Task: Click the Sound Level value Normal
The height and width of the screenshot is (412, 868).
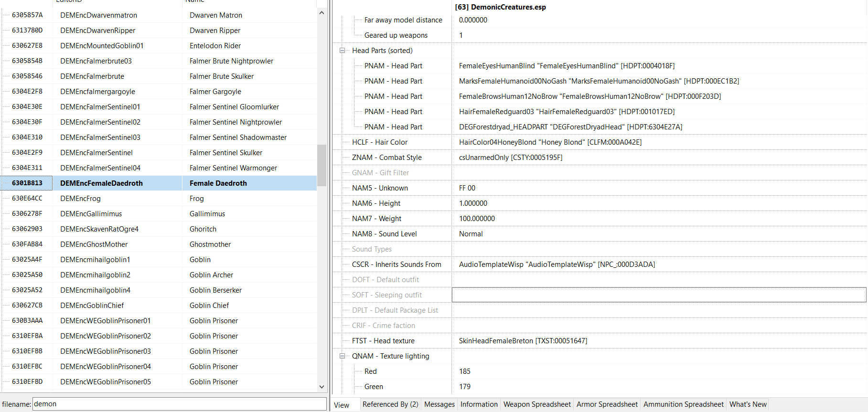Action: (471, 234)
